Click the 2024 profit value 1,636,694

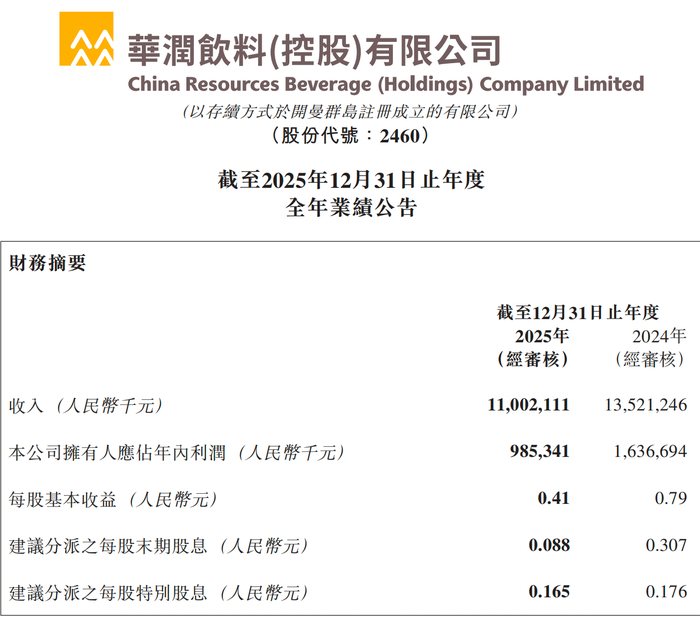(x=649, y=452)
